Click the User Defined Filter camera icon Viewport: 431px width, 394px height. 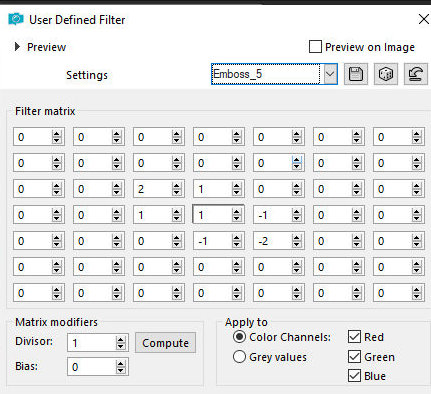[x=16, y=19]
